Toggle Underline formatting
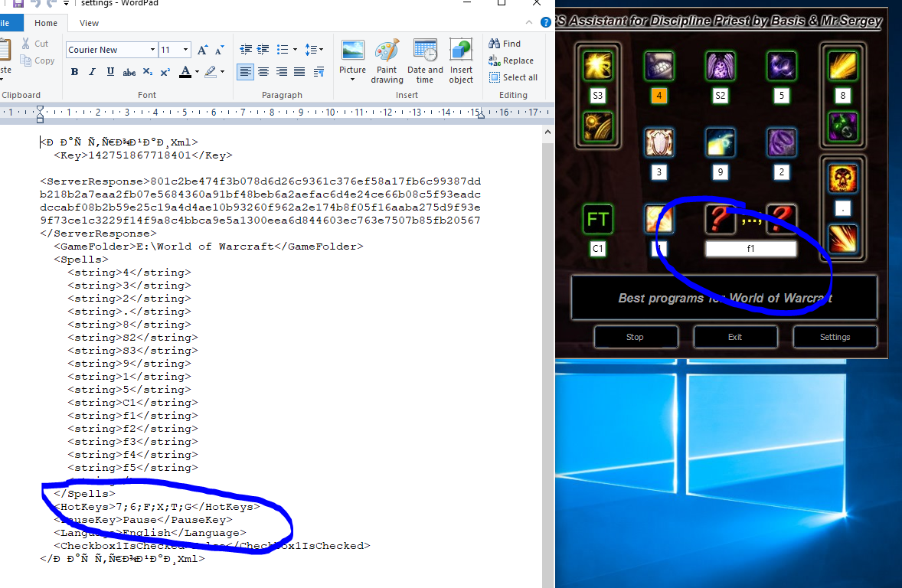Image resolution: width=902 pixels, height=588 pixels. [110, 72]
